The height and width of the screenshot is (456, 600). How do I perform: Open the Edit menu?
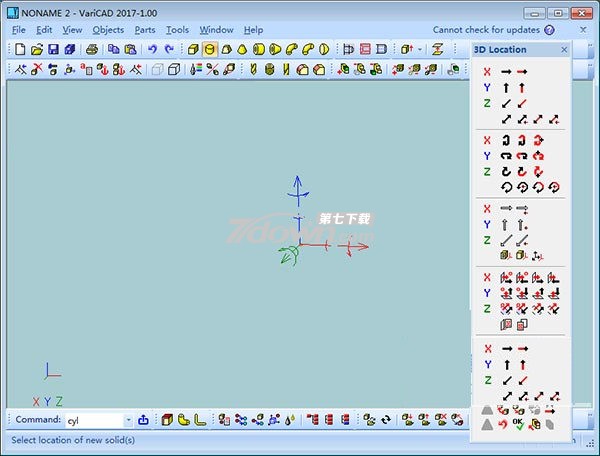pos(44,30)
